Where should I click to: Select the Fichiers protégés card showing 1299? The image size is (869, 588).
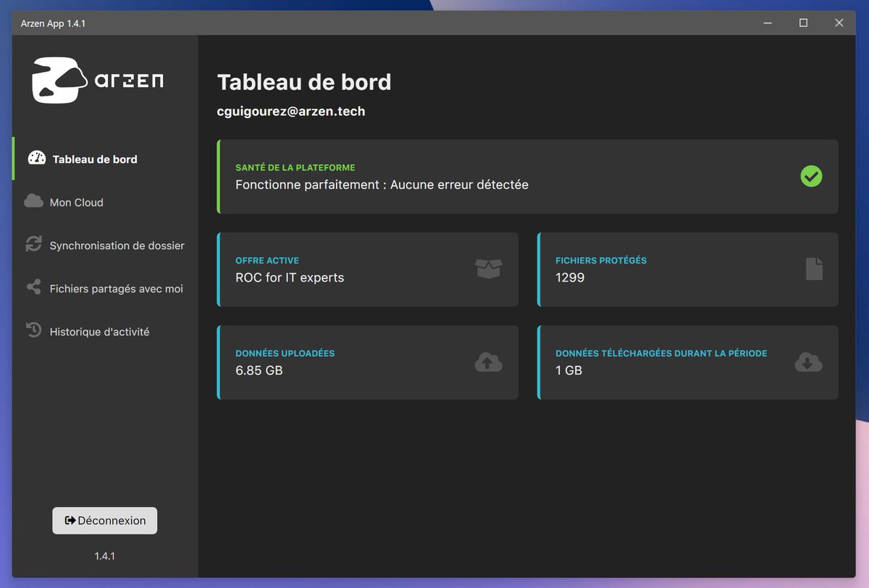pos(687,269)
